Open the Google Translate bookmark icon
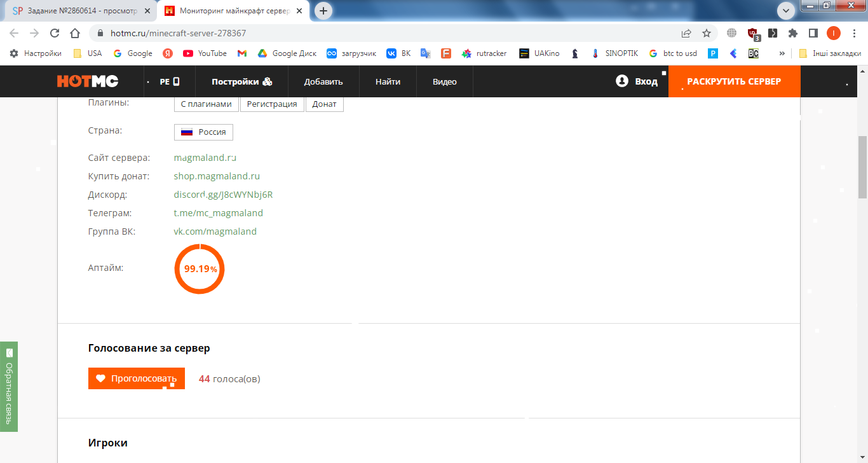The width and height of the screenshot is (868, 463). [x=426, y=53]
